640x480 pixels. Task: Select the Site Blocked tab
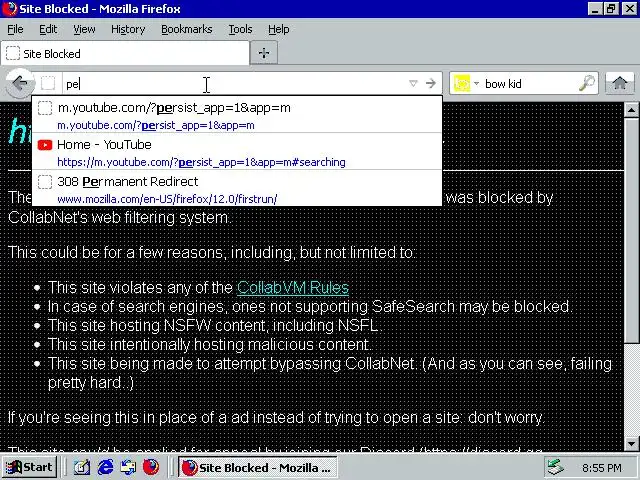click(125, 53)
